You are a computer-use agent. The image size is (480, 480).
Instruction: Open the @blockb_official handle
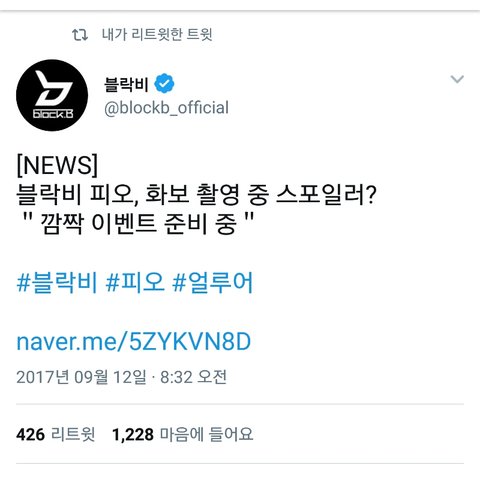(x=166, y=108)
